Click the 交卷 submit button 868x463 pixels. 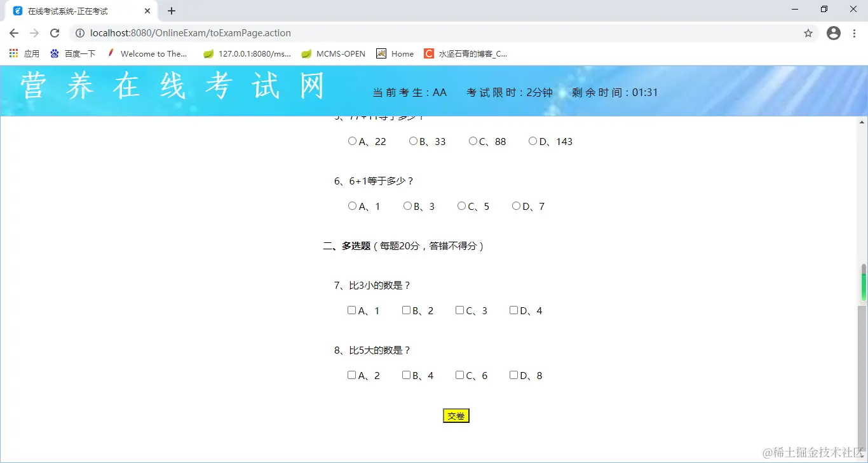pos(456,415)
